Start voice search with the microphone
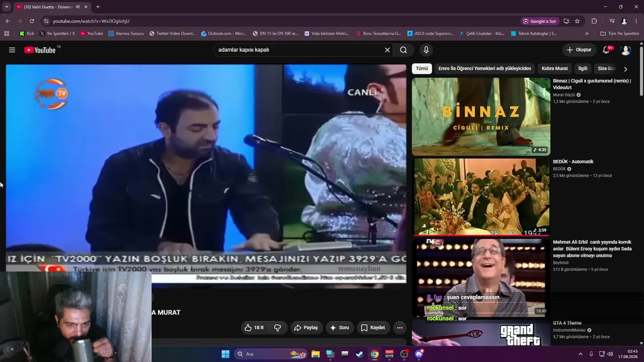Screen dimensions: 644x362 (426, 50)
